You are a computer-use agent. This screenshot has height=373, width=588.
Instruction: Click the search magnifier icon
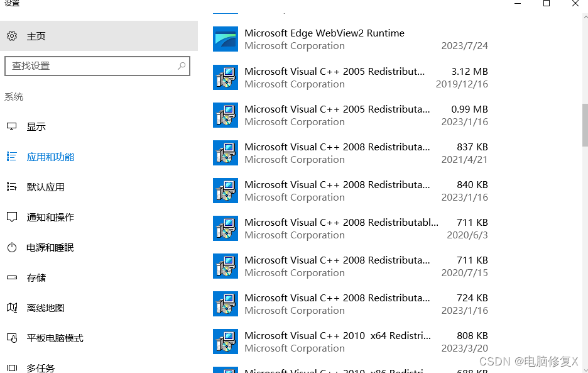182,66
